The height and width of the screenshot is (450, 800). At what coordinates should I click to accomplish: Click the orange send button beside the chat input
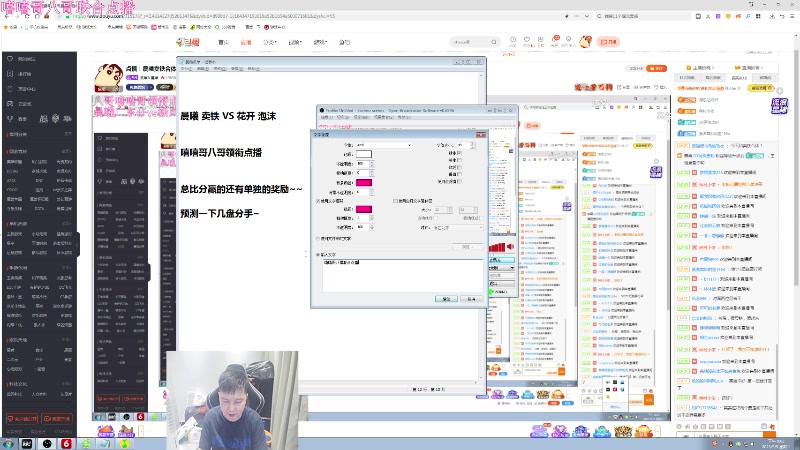(x=769, y=435)
